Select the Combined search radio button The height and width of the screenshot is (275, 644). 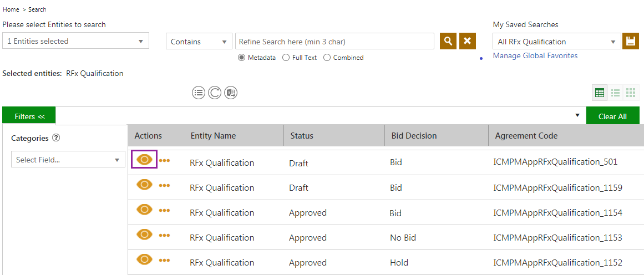(x=327, y=58)
